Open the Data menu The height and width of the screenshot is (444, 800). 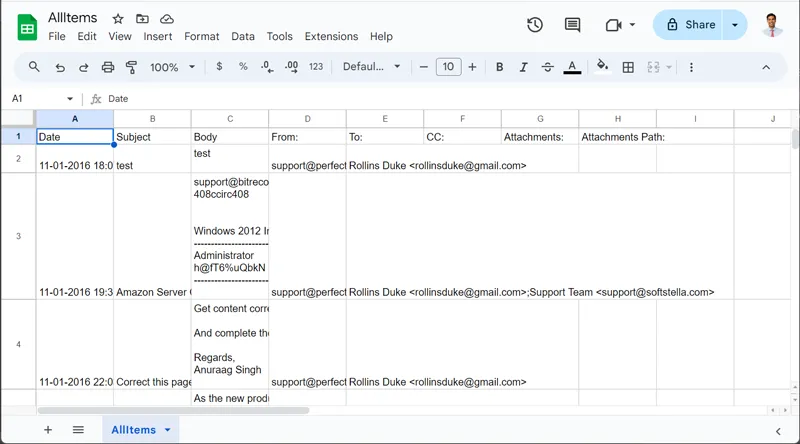243,36
